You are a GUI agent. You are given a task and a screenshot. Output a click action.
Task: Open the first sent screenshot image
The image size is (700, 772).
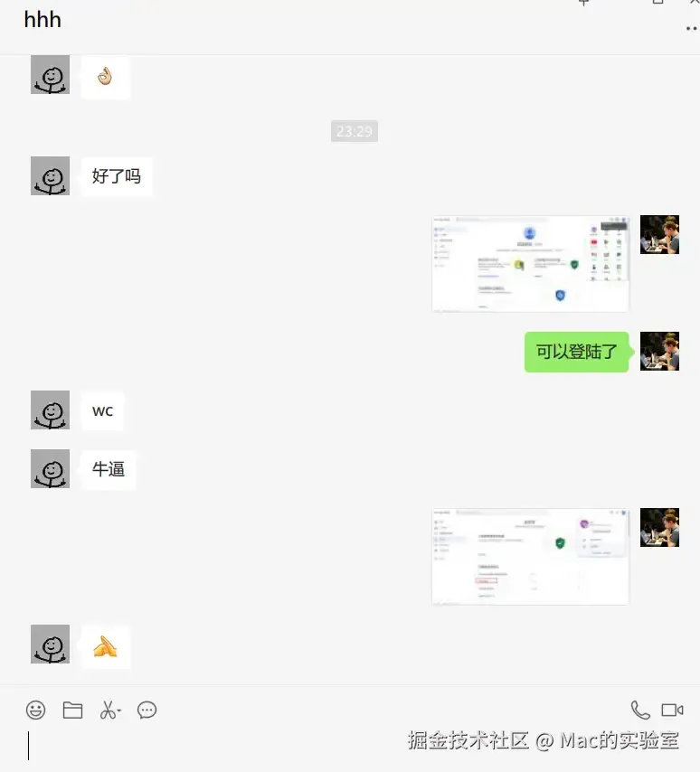click(x=530, y=263)
